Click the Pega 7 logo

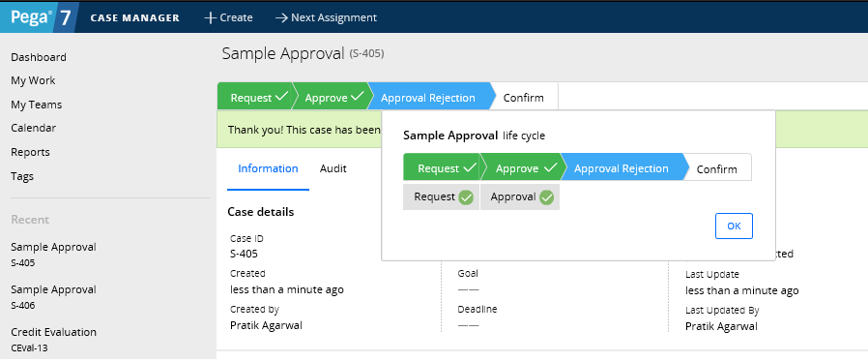(x=40, y=17)
